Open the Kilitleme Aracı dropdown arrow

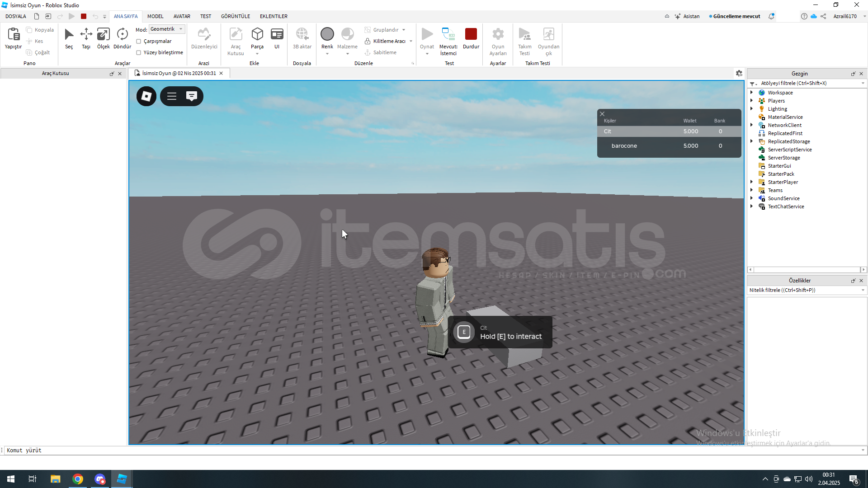[411, 41]
